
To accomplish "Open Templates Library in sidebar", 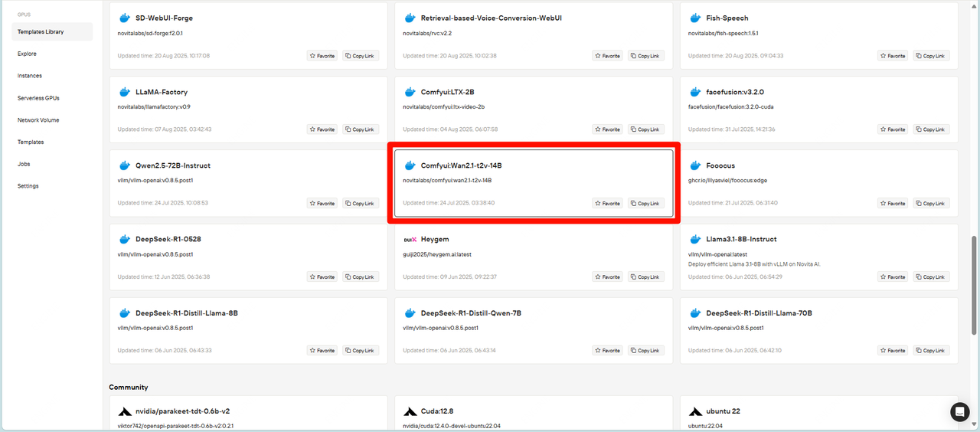I will coord(52,31).
